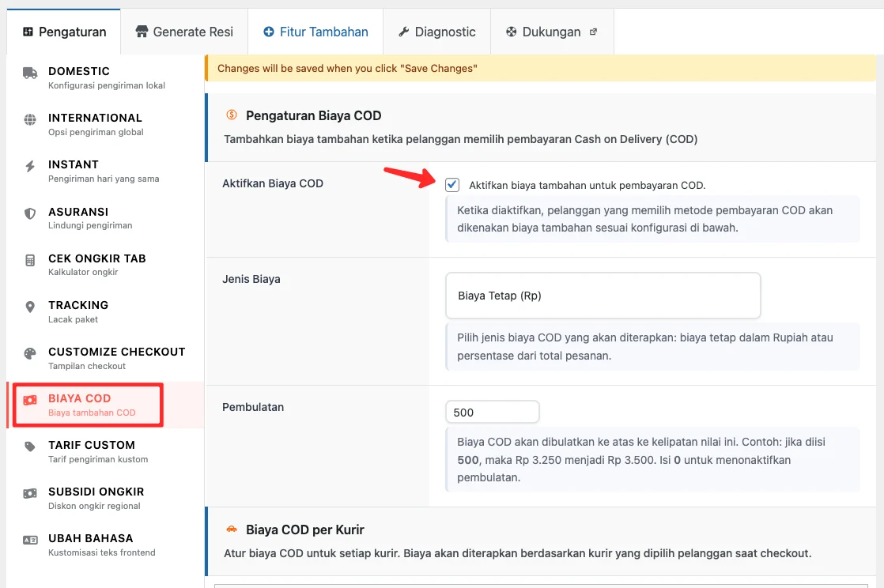
Task: Open the Diagnostic tab
Action: point(436,31)
